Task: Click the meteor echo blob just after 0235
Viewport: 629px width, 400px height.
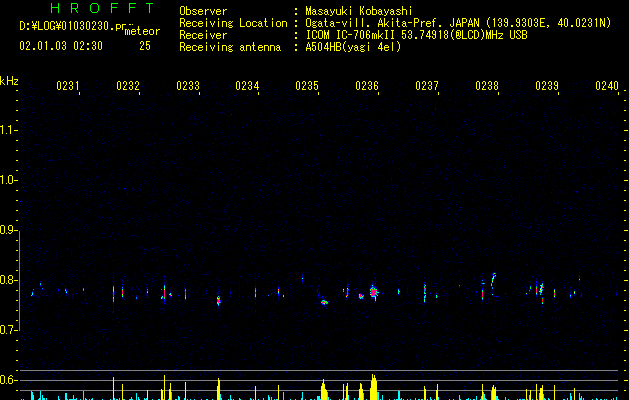Action: (x=324, y=302)
